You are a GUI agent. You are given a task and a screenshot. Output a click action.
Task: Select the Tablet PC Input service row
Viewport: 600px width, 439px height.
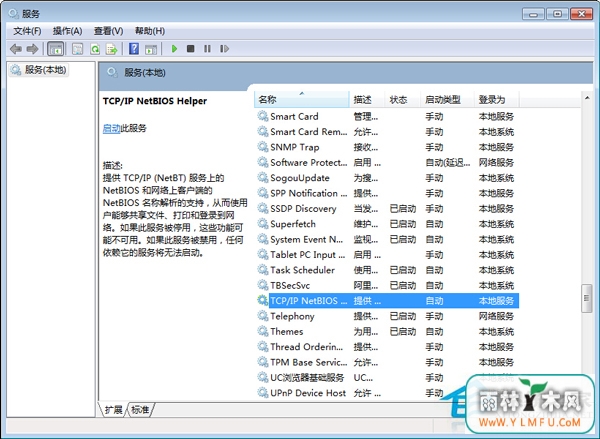click(x=386, y=255)
